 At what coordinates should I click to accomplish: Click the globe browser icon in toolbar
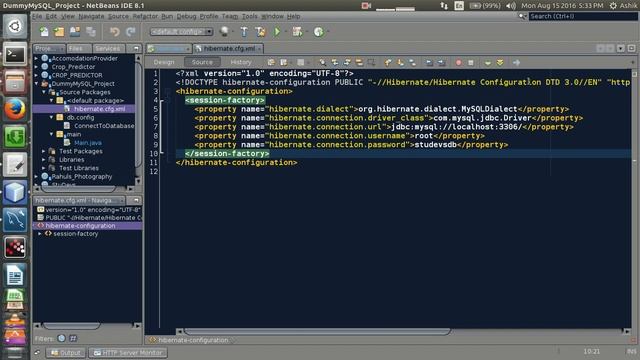click(224, 31)
